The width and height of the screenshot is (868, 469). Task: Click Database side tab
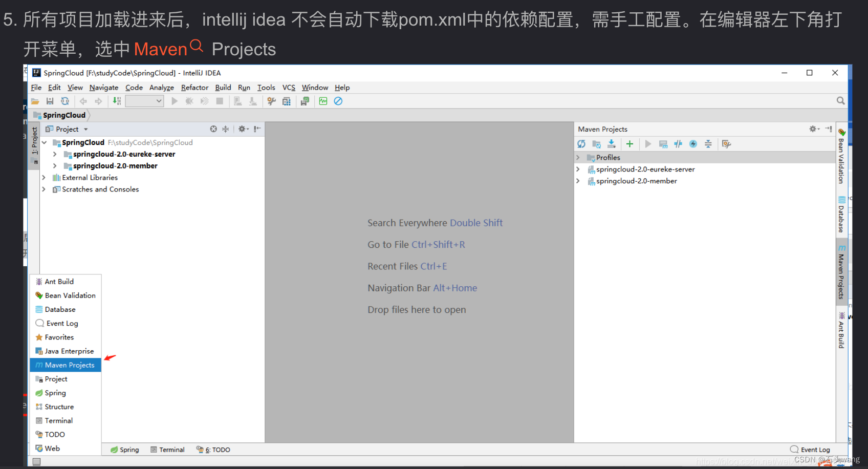(841, 215)
